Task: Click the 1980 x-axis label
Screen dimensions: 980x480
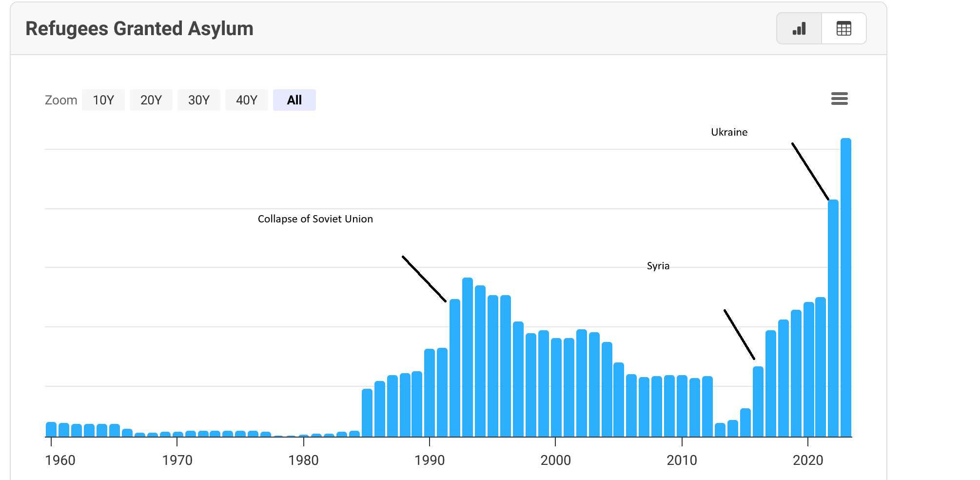Action: pyautogui.click(x=303, y=460)
